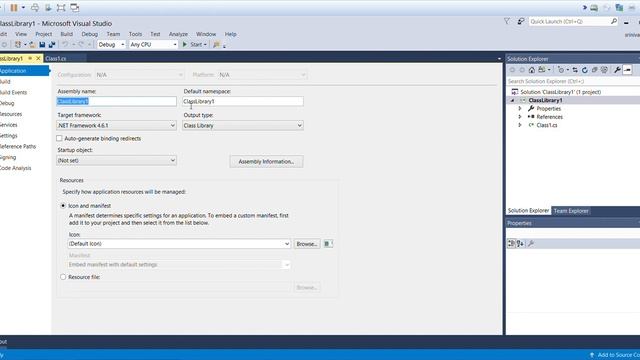This screenshot has width=640, height=360.
Task: Expand References node in Solution Explorer
Action: click(x=520, y=117)
